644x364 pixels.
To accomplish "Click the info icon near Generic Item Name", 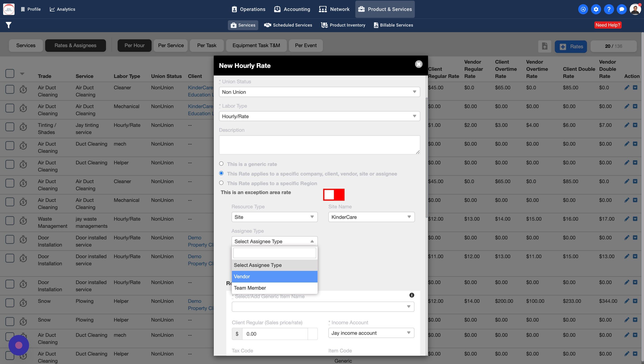I will click(411, 295).
